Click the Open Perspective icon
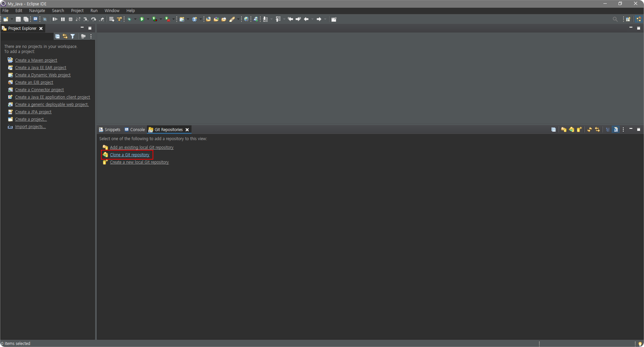Screen dimensions: 644x347 point(628,19)
